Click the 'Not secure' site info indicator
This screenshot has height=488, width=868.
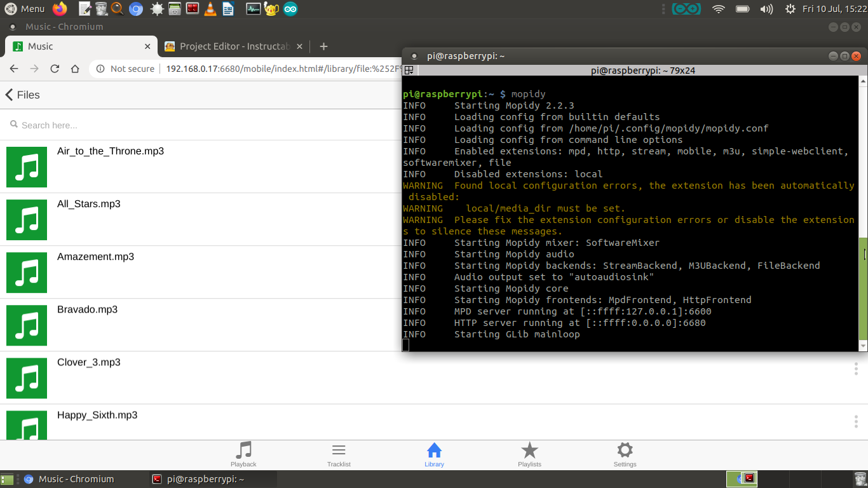pos(125,69)
